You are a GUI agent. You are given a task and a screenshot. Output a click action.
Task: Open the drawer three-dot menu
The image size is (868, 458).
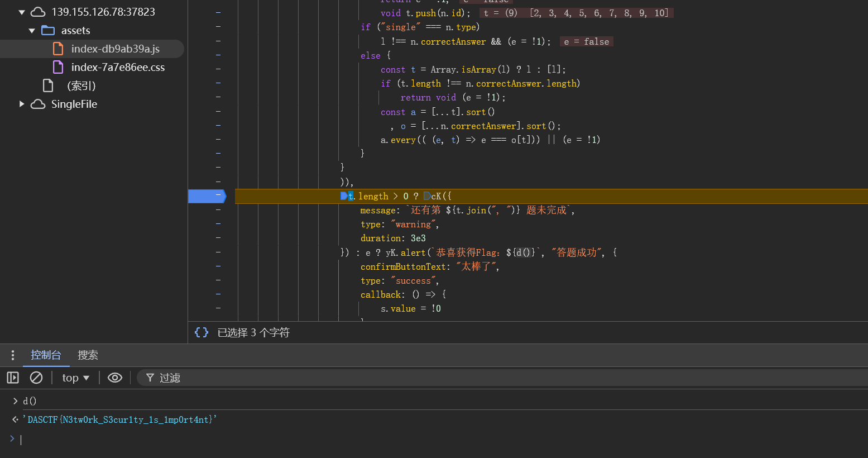pos(13,355)
